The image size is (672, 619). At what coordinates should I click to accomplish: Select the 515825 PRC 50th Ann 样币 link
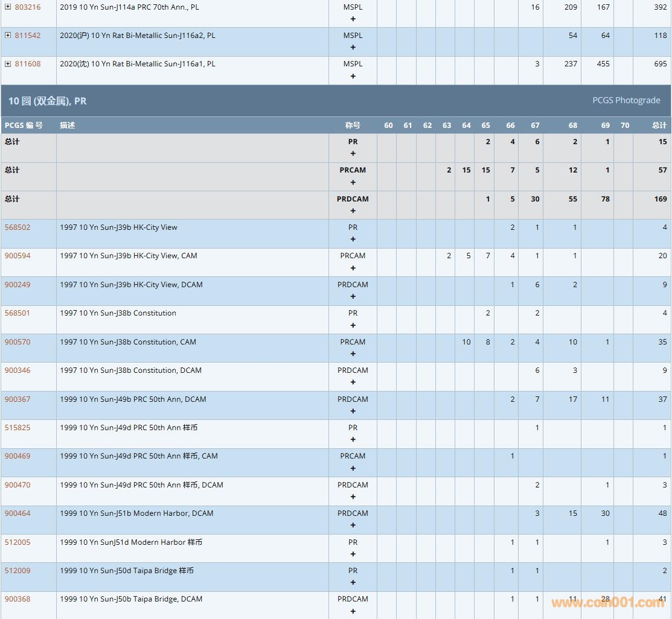pos(18,428)
